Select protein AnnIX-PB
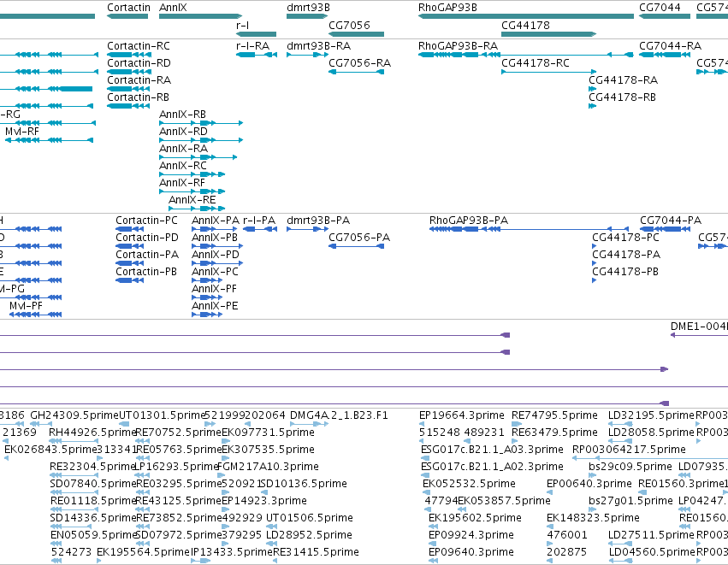This screenshot has width=728, height=565. coord(215,238)
